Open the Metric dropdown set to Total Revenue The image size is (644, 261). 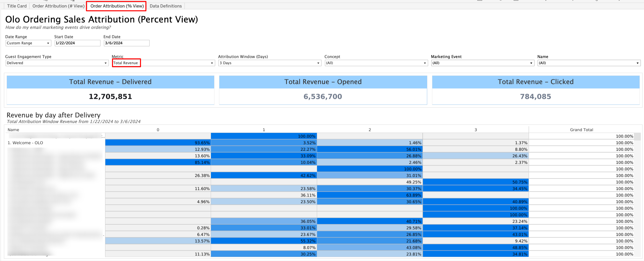[163, 63]
